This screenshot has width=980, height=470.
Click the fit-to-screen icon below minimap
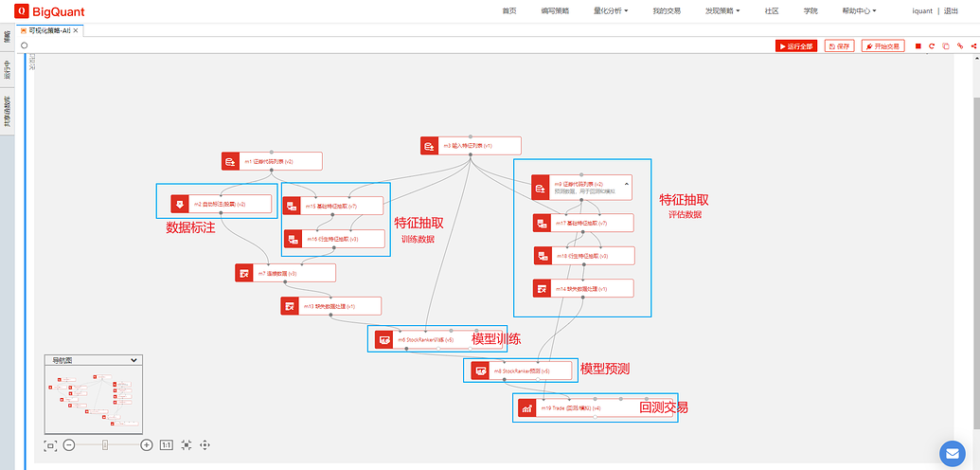(x=51, y=444)
